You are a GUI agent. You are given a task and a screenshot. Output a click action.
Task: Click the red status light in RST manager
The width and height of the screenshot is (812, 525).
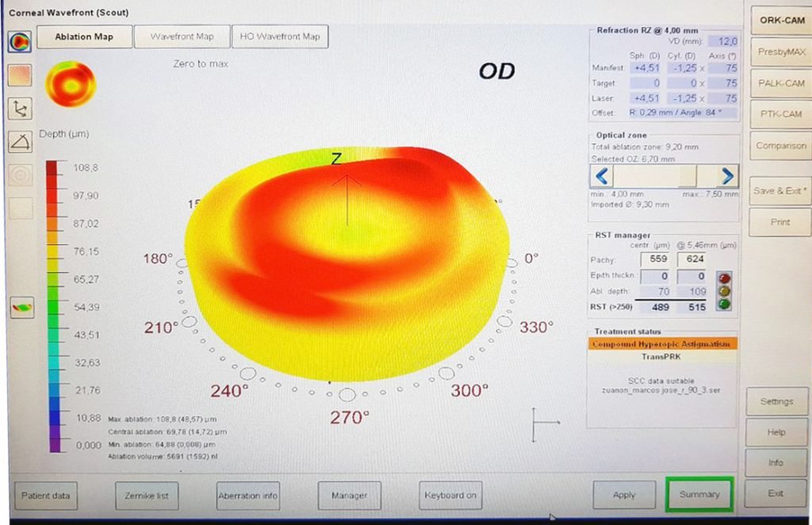point(724,278)
